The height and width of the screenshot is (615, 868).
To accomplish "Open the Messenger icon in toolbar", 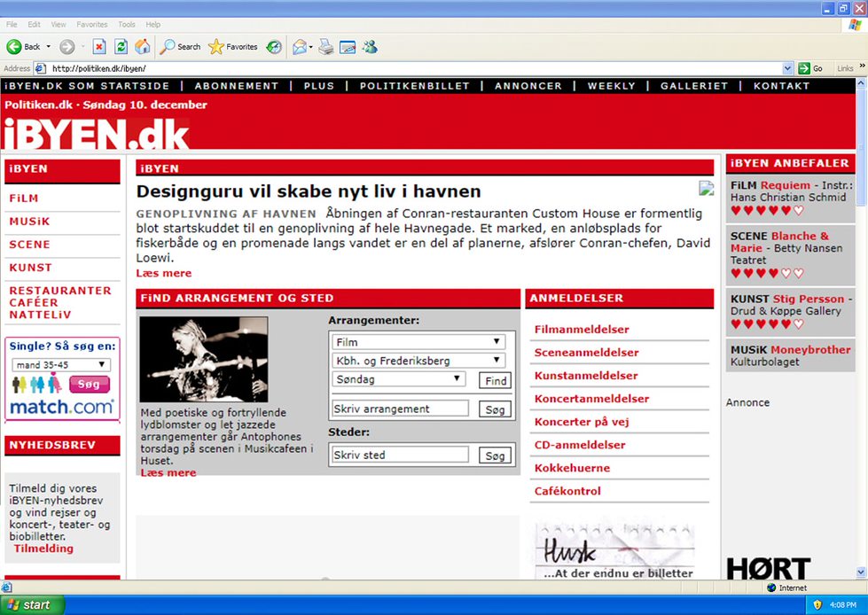I will click(370, 47).
